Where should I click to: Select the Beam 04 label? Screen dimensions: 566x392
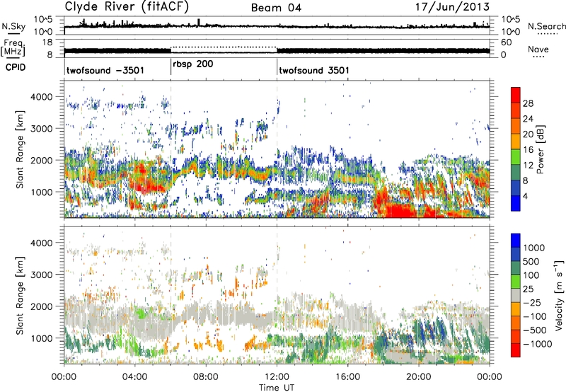click(276, 8)
